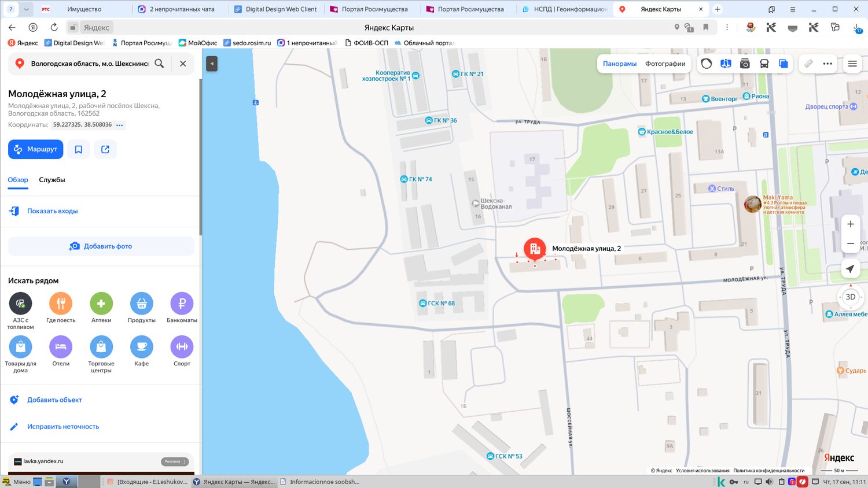Open map layers selector

pos(783,64)
